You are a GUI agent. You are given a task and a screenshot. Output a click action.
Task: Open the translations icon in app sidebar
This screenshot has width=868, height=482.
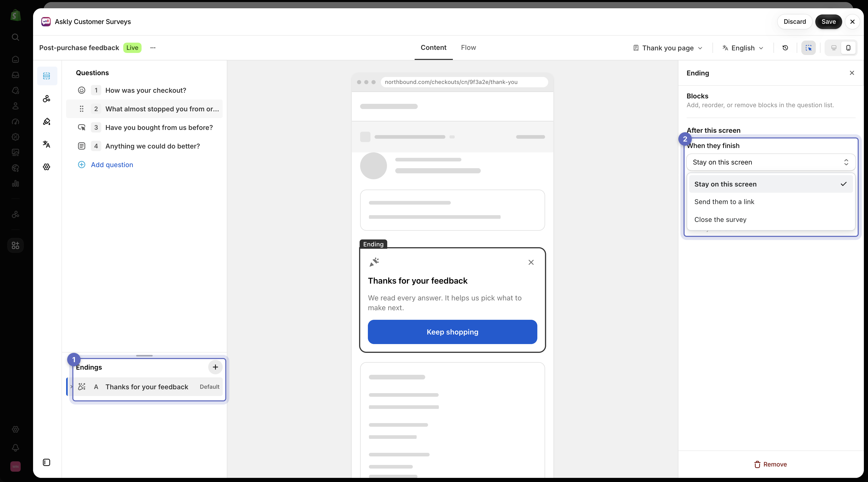pos(47,144)
